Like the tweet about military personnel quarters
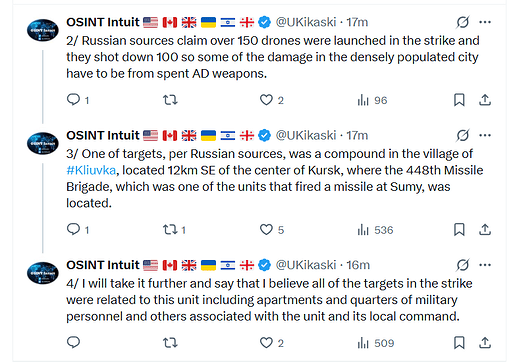517x362 pixels. [x=266, y=342]
